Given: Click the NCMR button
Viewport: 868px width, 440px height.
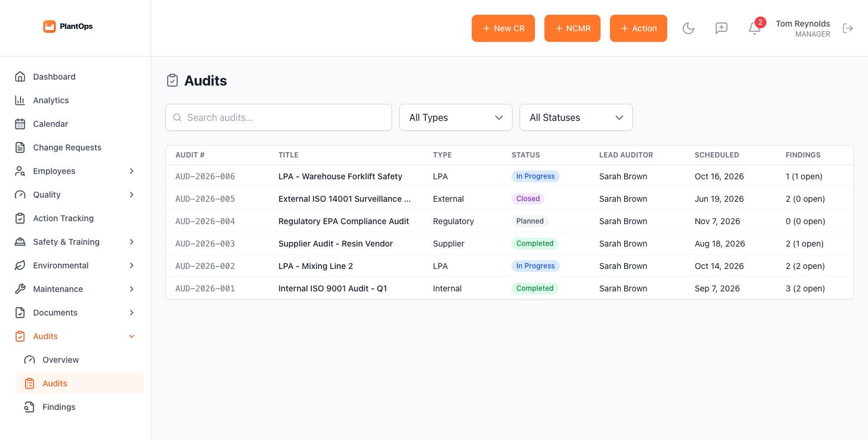Looking at the screenshot, I should [572, 28].
